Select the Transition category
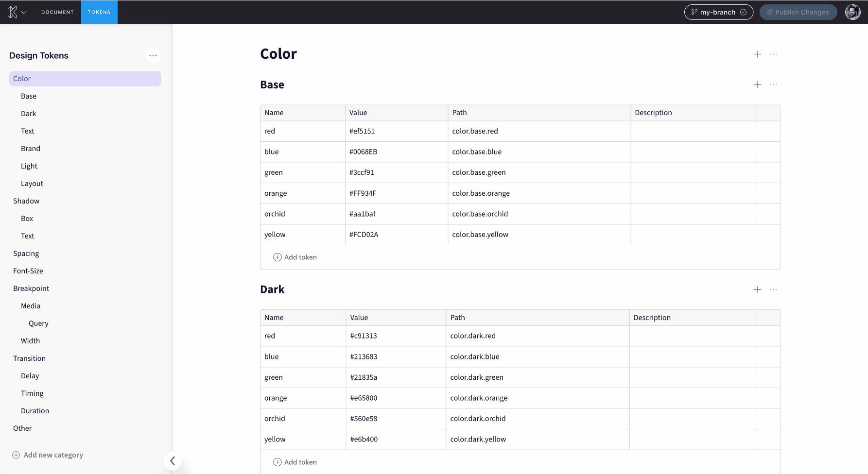 pyautogui.click(x=29, y=358)
